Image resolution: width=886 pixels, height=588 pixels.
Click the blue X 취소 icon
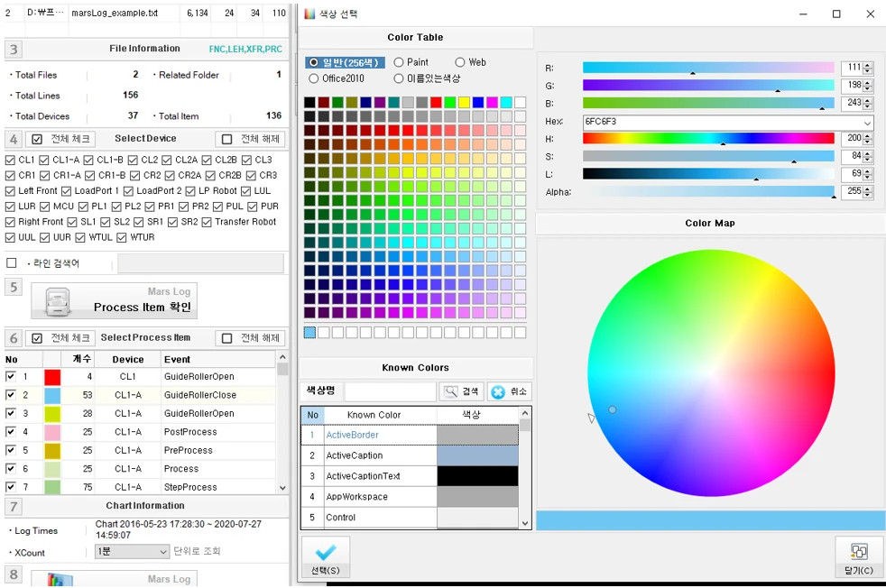(498, 392)
